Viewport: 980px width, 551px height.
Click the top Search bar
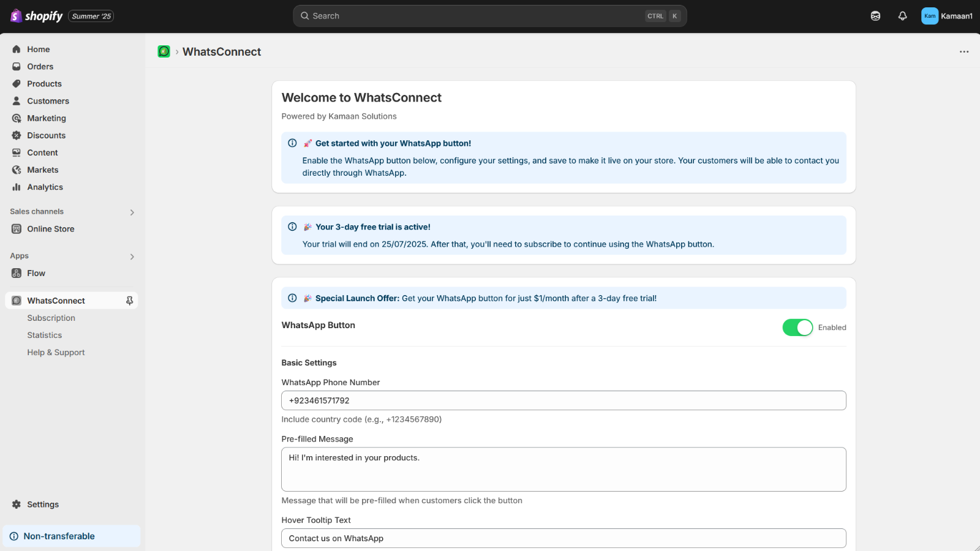point(490,16)
